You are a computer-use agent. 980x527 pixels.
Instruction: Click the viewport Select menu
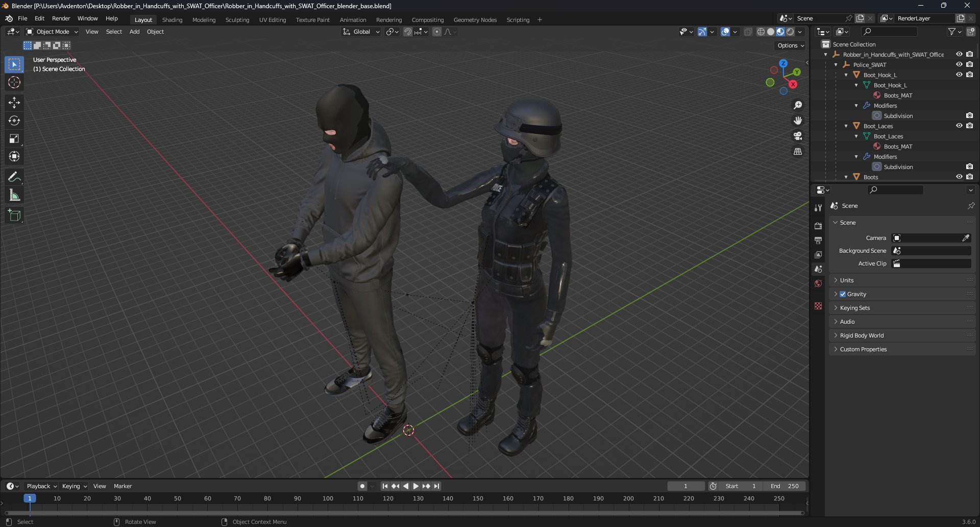click(x=114, y=32)
